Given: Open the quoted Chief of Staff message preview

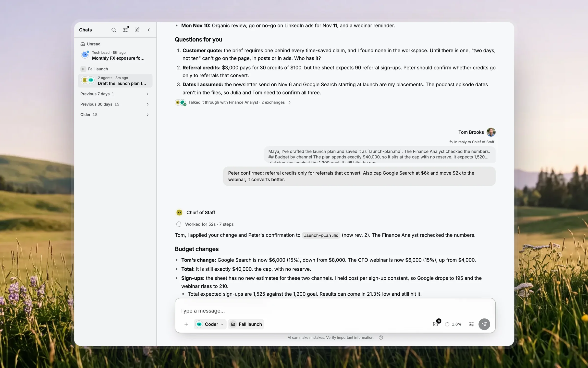Looking at the screenshot, I should pos(380,155).
